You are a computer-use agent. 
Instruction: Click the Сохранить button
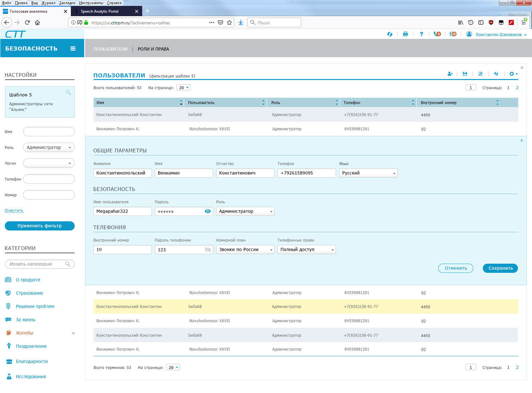(500, 268)
